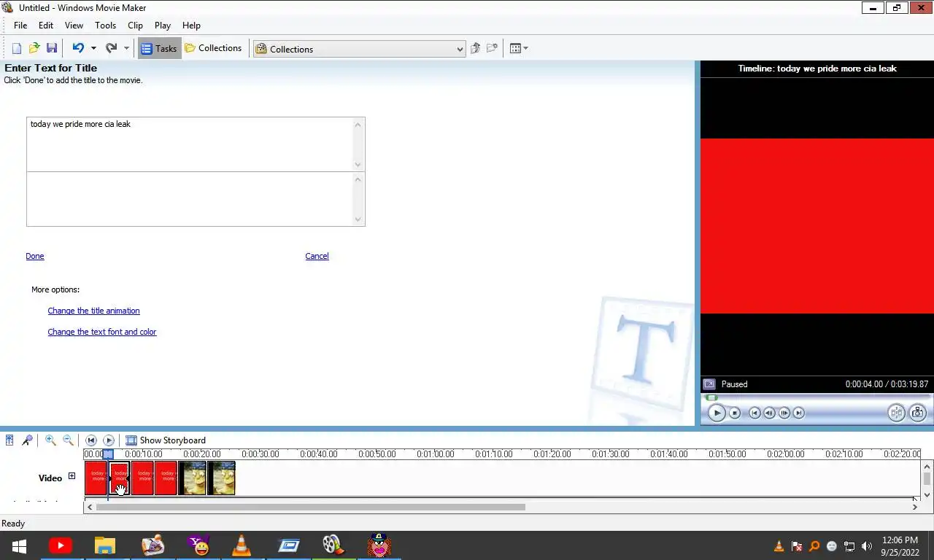Split the clip at current frame

[x=896, y=413]
